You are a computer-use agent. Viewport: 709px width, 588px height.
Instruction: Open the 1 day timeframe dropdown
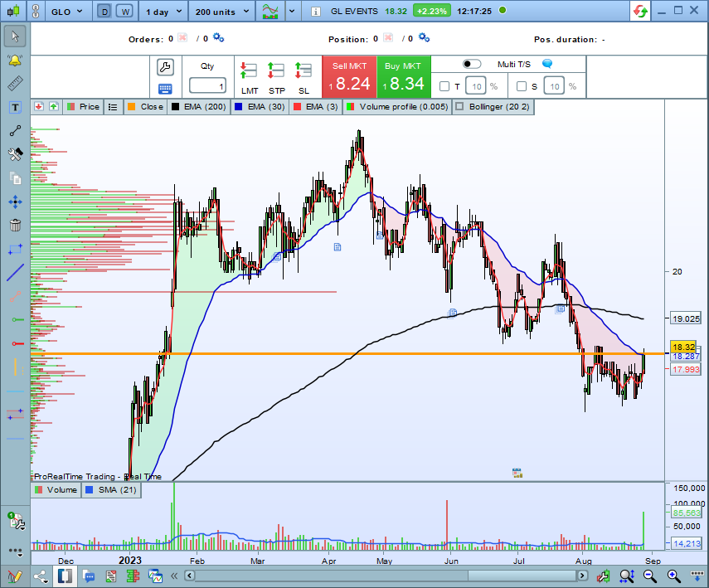pyautogui.click(x=163, y=12)
